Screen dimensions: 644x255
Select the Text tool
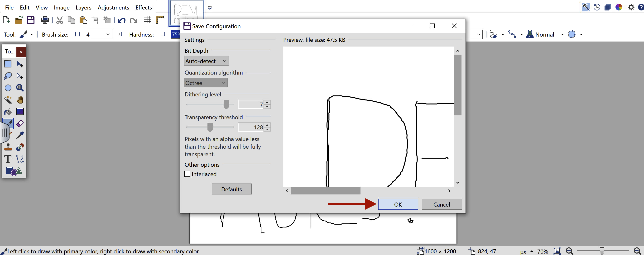(x=8, y=159)
